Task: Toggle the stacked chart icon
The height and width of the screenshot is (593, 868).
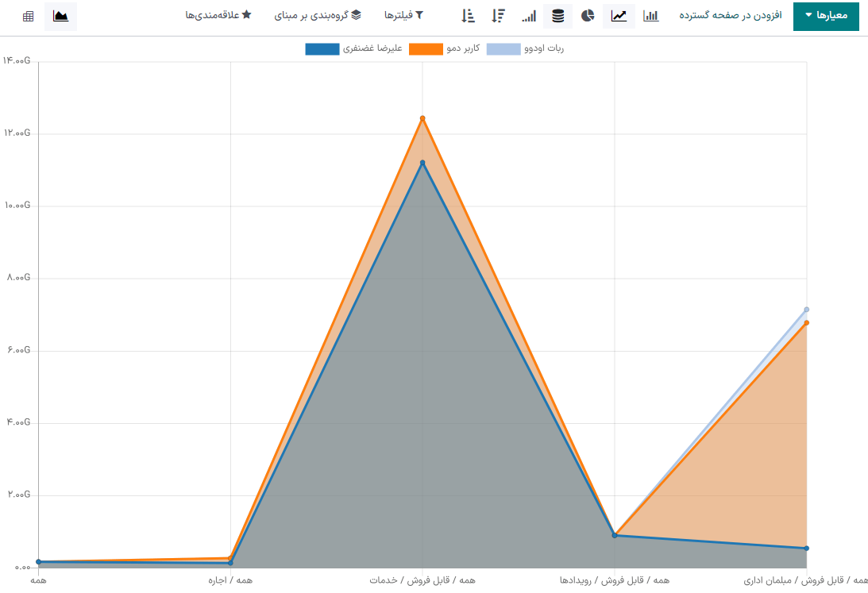Action: pyautogui.click(x=558, y=16)
